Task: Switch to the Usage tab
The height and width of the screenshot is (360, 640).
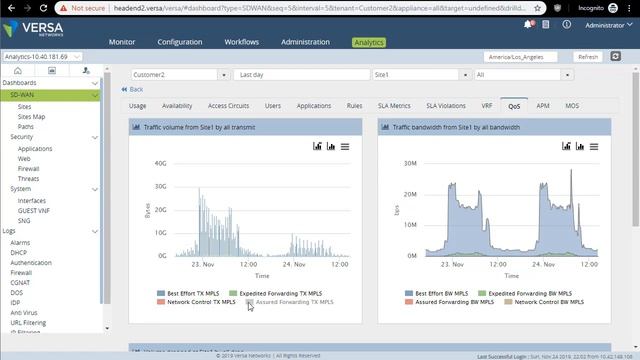Action: click(x=137, y=106)
